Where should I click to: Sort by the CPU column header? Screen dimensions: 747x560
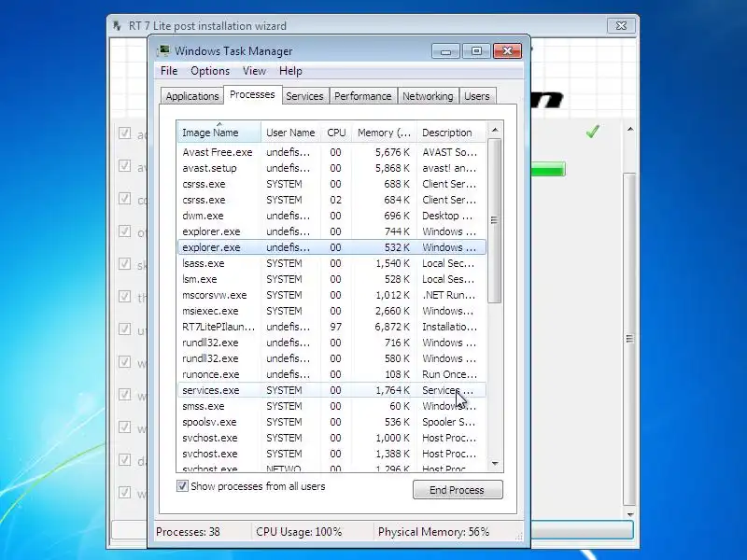pos(336,133)
